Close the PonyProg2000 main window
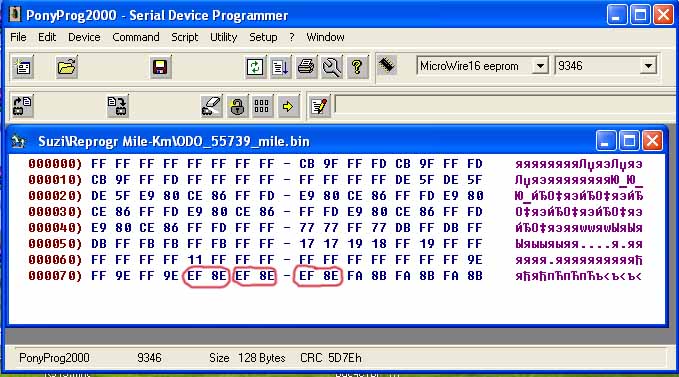Screen dimensions: 679x377 point(663,15)
